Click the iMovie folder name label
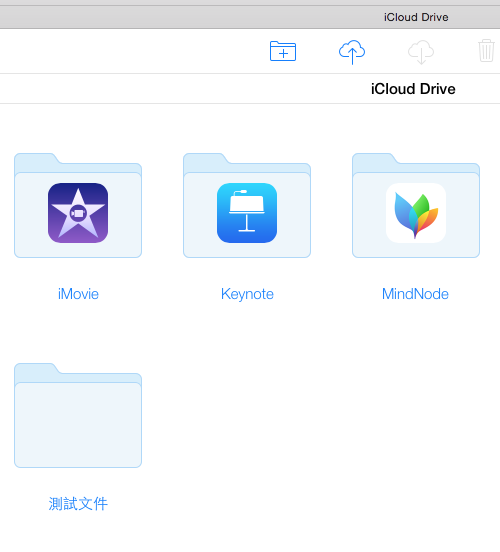The width and height of the screenshot is (500, 552). pyautogui.click(x=78, y=294)
